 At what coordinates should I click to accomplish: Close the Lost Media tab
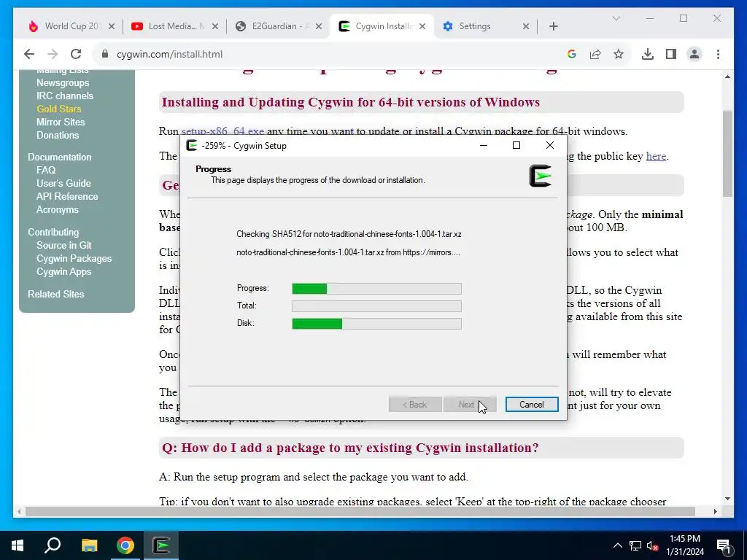pyautogui.click(x=215, y=27)
